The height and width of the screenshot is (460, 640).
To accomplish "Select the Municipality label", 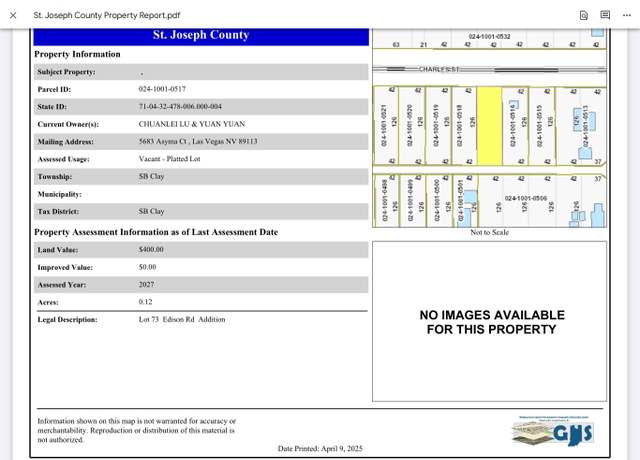I will pyautogui.click(x=60, y=194).
